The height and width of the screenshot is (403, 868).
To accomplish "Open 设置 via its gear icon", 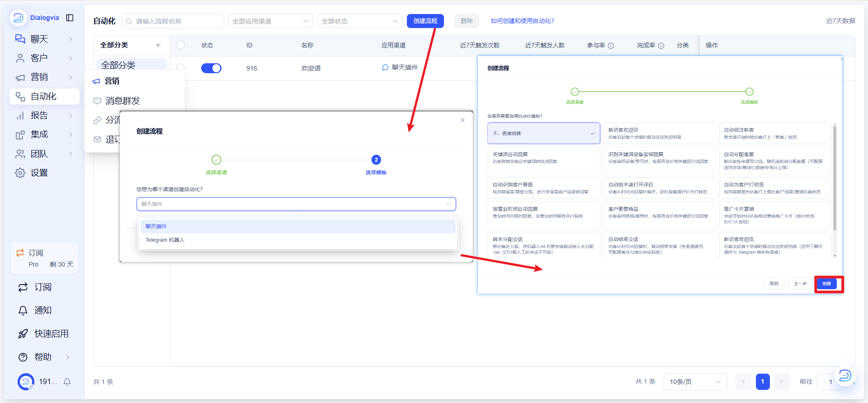I will (20, 173).
